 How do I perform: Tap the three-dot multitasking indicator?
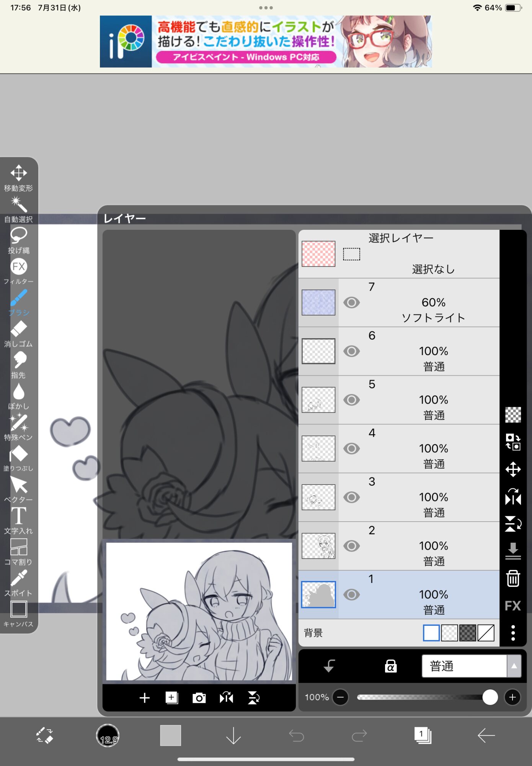coord(266,8)
